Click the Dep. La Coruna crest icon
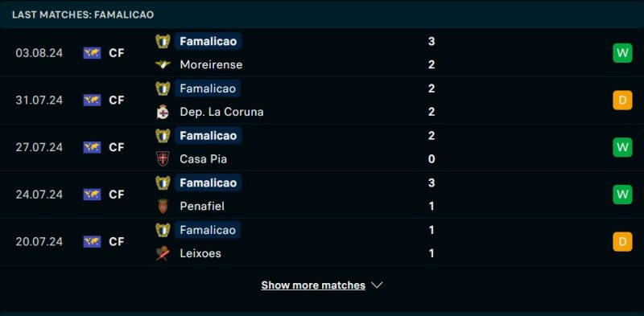 click(163, 112)
